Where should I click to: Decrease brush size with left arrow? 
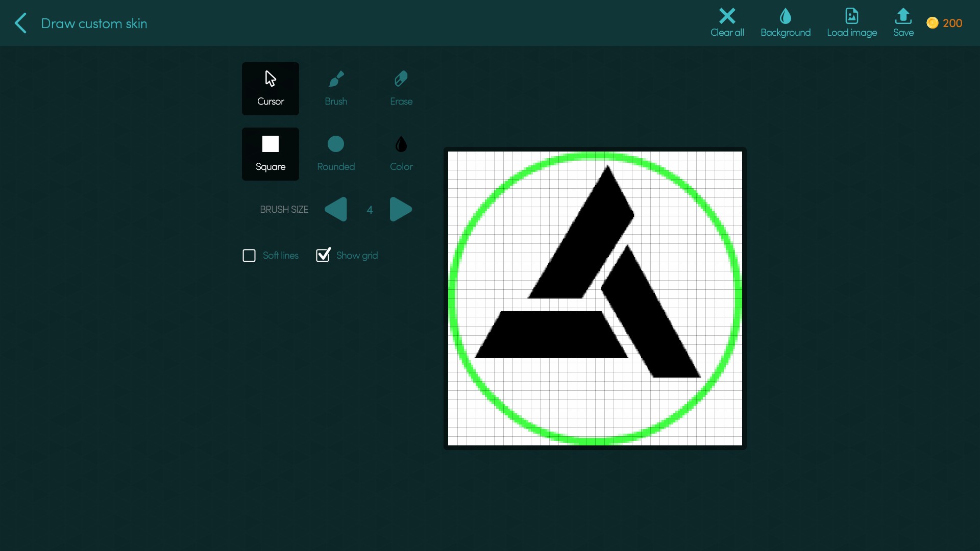[336, 209]
